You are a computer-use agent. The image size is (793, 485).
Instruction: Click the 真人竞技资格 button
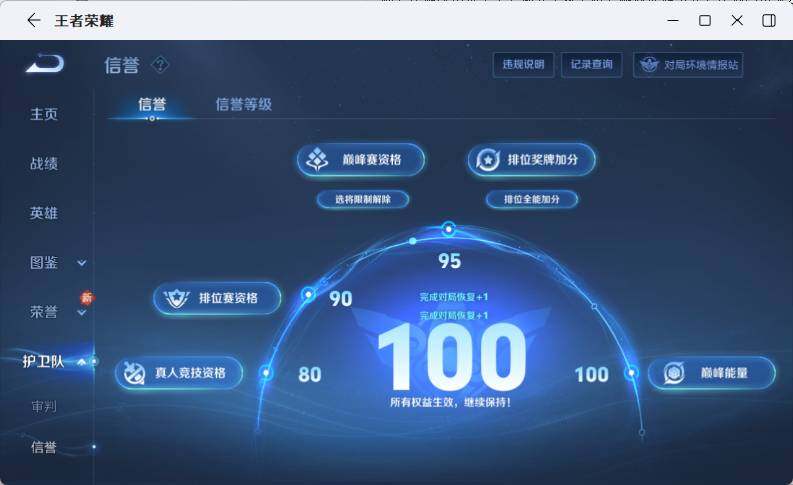pyautogui.click(x=179, y=373)
